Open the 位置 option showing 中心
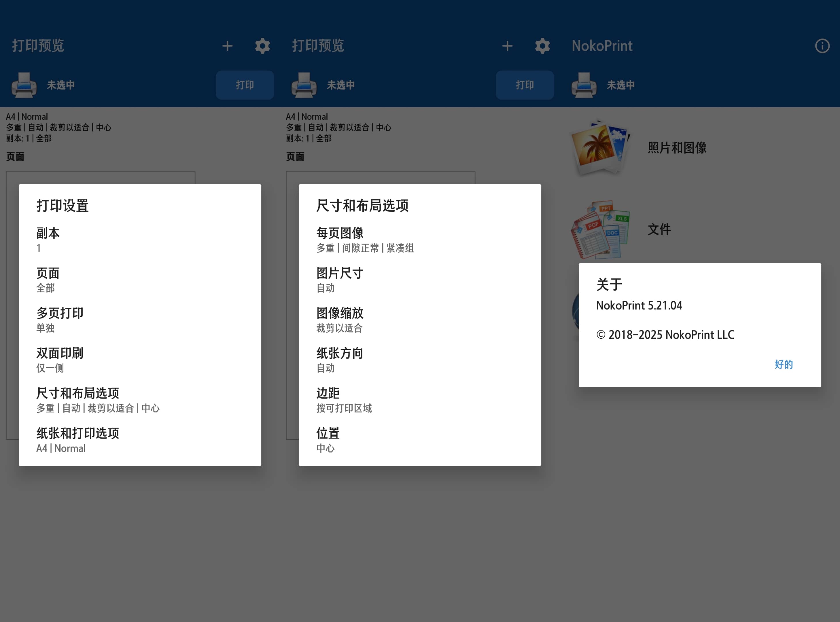The width and height of the screenshot is (840, 622). coord(420,439)
